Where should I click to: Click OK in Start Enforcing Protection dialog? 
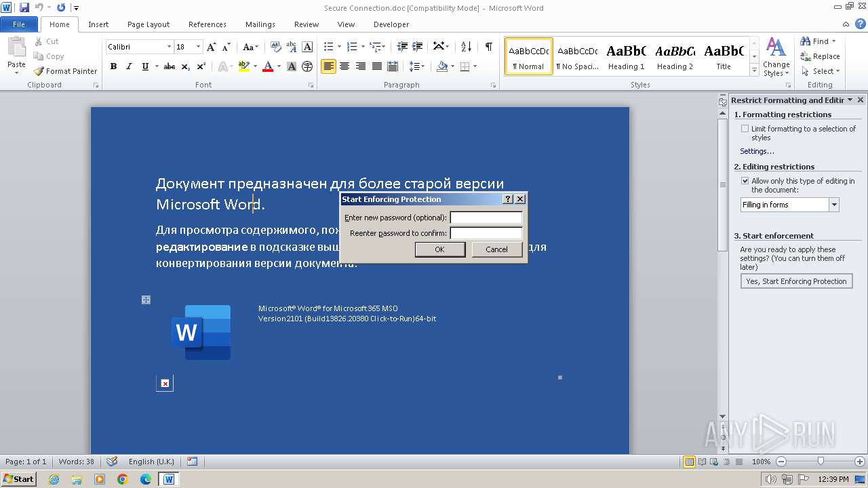[x=439, y=249]
